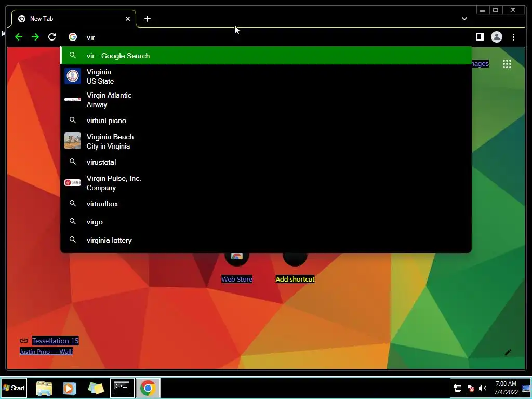The width and height of the screenshot is (532, 399).
Task: Select the 'virustotal' suggestion
Action: (x=266, y=162)
